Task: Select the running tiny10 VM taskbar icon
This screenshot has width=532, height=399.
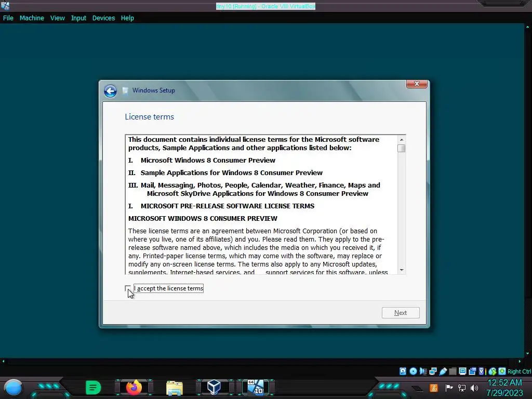Action: 255,388
